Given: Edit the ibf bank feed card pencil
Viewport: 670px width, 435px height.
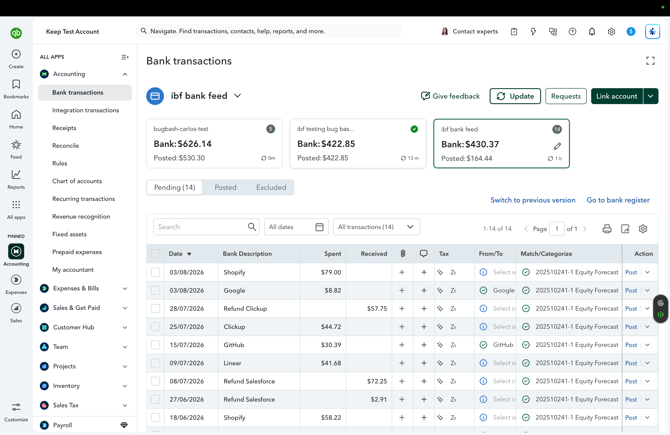Looking at the screenshot, I should (557, 146).
